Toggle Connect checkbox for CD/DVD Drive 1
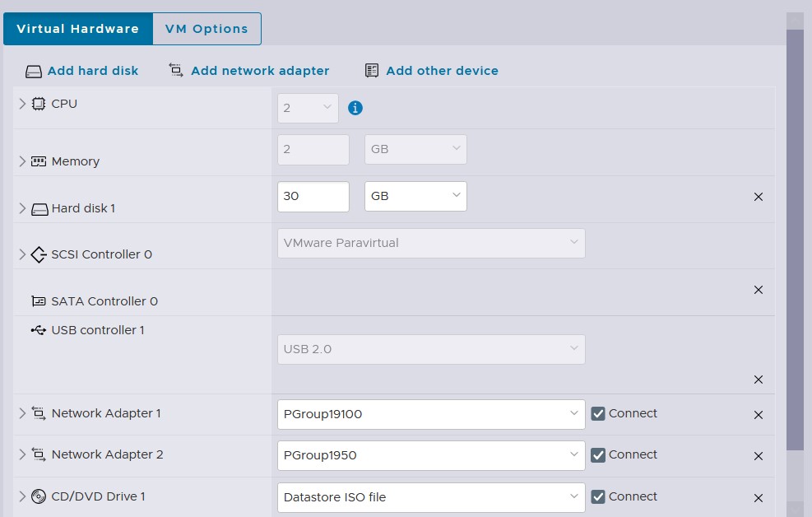 (598, 497)
